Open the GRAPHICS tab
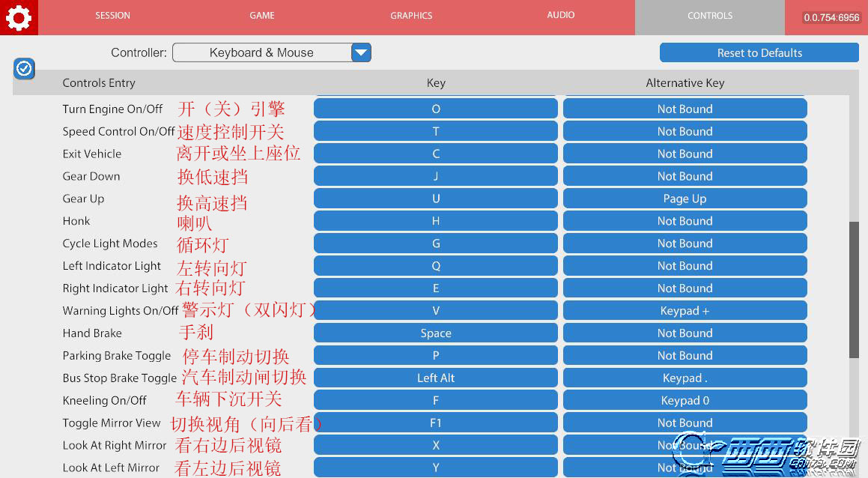This screenshot has height=478, width=868. pyautogui.click(x=411, y=16)
